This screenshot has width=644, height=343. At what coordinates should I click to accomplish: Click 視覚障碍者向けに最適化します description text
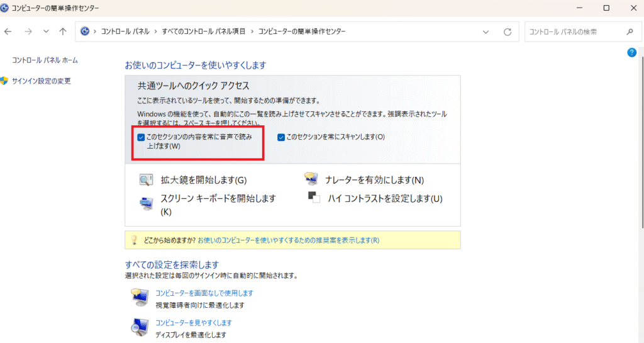(200, 305)
